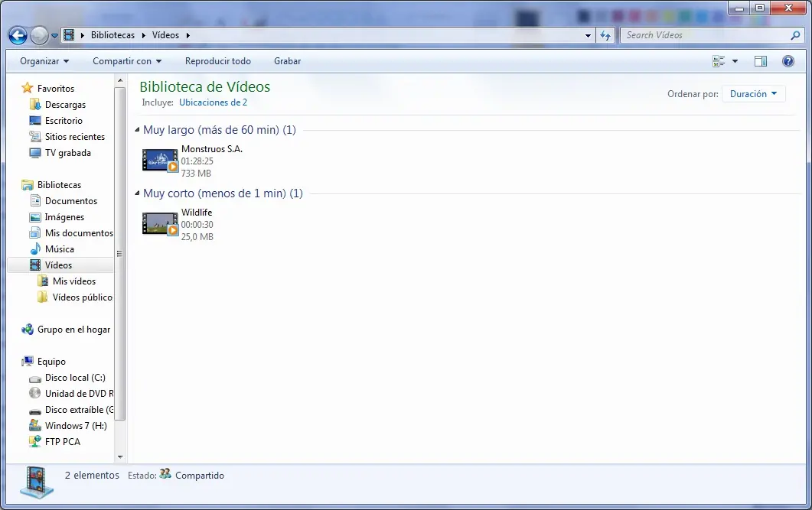Open Grupo en el hogar

73,330
